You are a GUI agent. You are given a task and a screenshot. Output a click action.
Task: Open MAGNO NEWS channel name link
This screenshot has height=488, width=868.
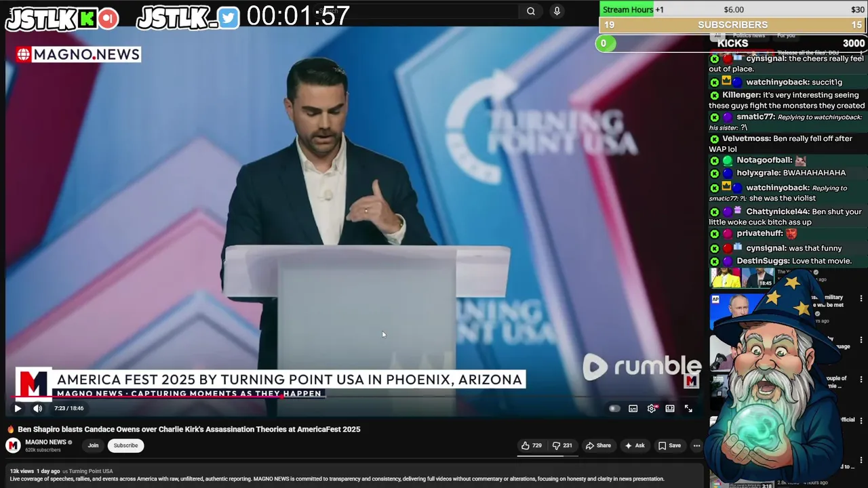click(x=45, y=442)
